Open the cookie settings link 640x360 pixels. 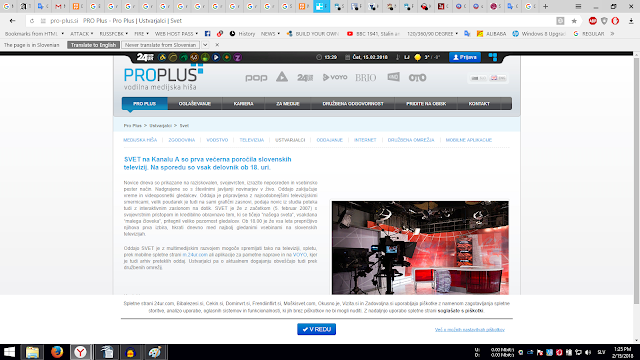pyautogui.click(x=469, y=330)
